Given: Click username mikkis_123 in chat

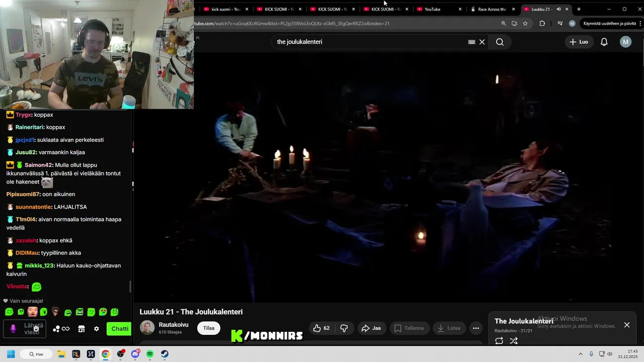Looking at the screenshot, I should 40,265.
